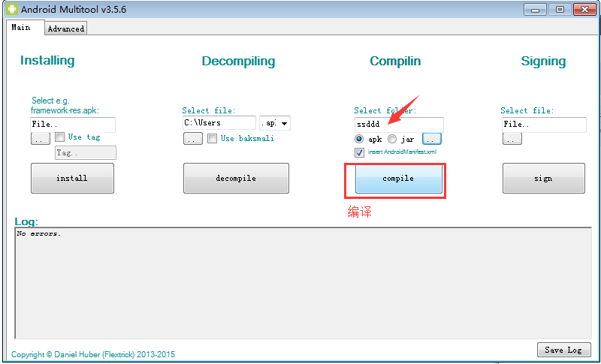Browse for a folder under Compiling
The image size is (601, 364).
point(432,139)
